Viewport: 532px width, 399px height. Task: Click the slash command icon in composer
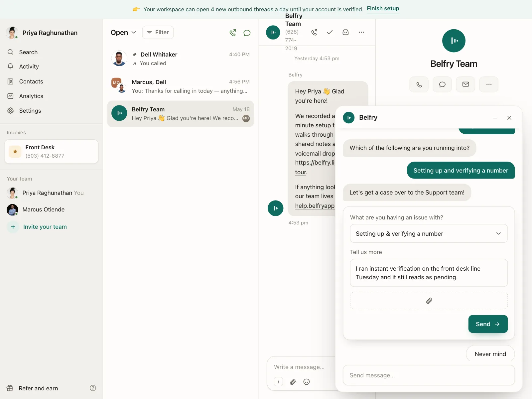click(x=279, y=382)
